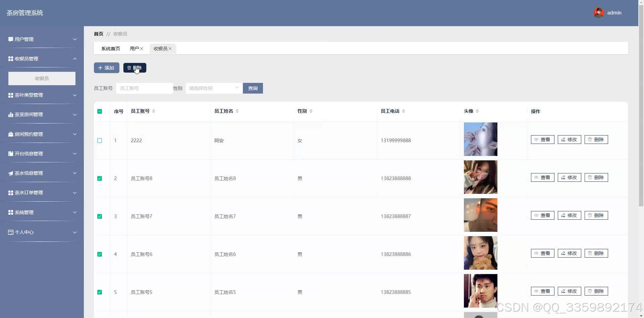Open 收银员 submenu item in sidebar
Viewport: 644px width, 318px height.
coord(42,78)
